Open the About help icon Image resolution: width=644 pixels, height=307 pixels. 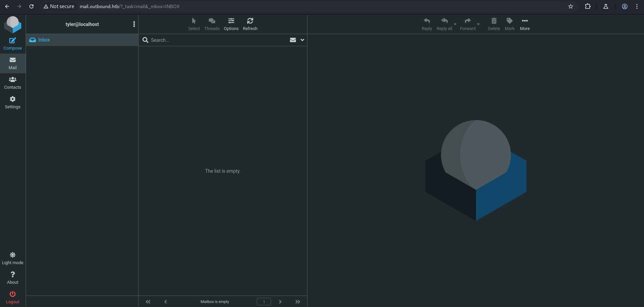point(13,278)
